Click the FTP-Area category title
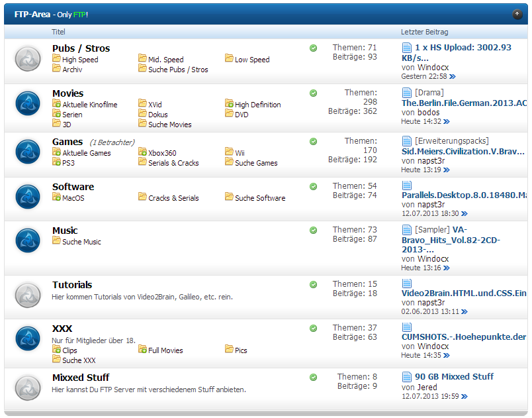The height and width of the screenshot is (418, 532). coord(32,15)
